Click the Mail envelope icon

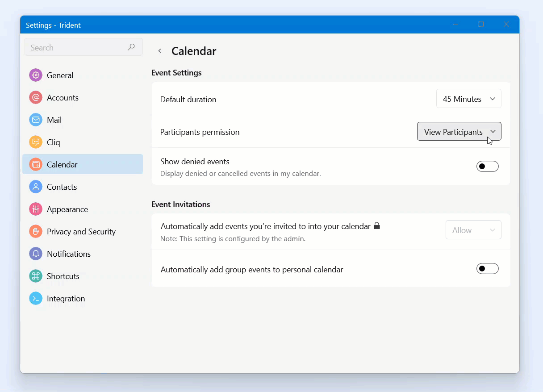pyautogui.click(x=36, y=120)
